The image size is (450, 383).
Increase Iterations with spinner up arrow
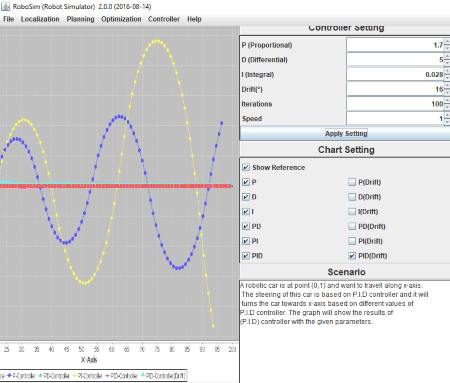click(x=447, y=100)
